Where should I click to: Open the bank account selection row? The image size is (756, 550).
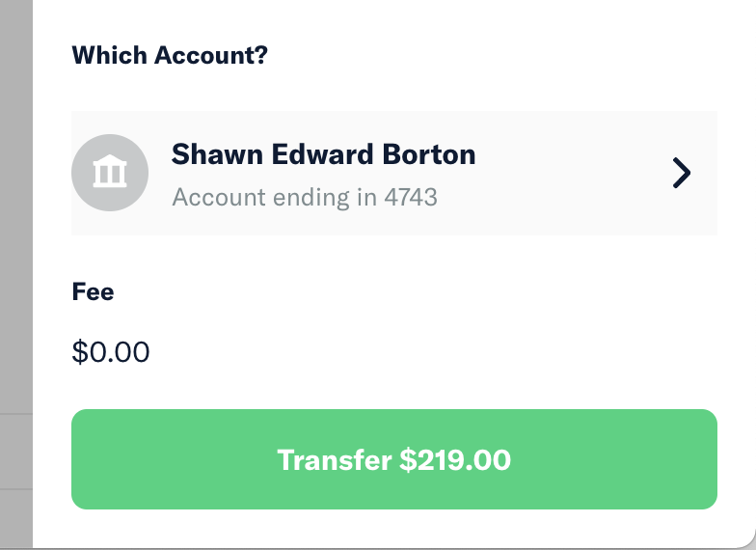click(393, 173)
